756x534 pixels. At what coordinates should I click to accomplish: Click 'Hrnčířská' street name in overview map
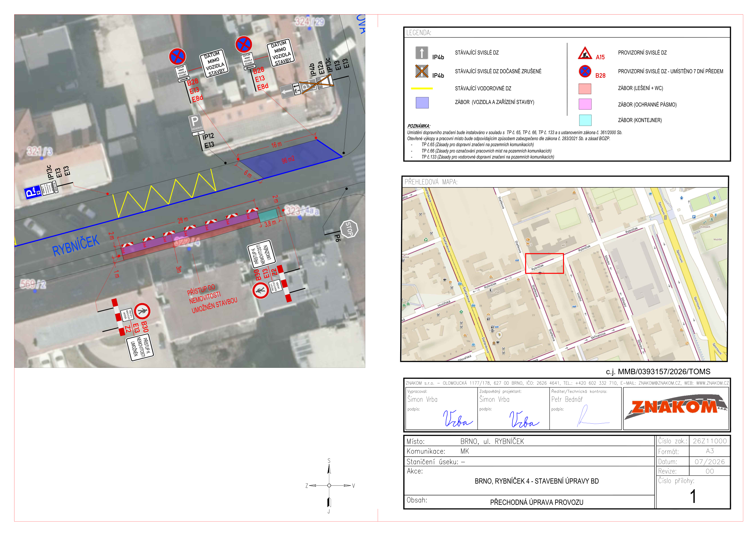click(443, 304)
